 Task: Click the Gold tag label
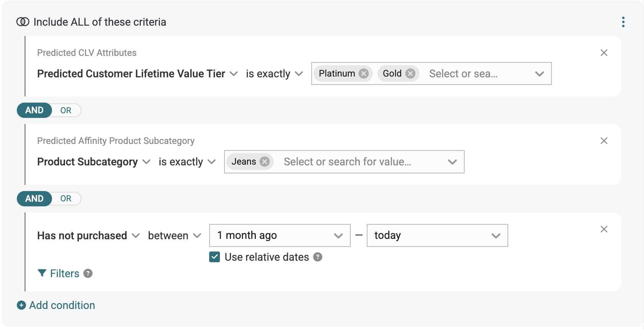point(392,74)
